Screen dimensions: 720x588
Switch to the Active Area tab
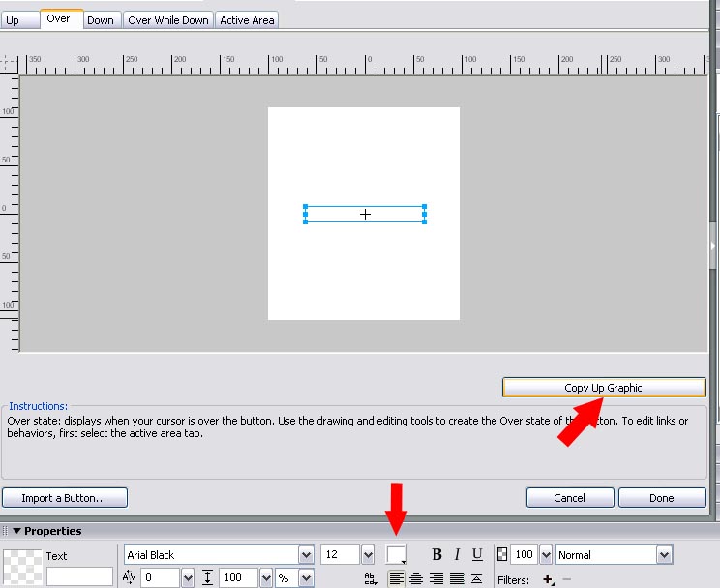247,20
